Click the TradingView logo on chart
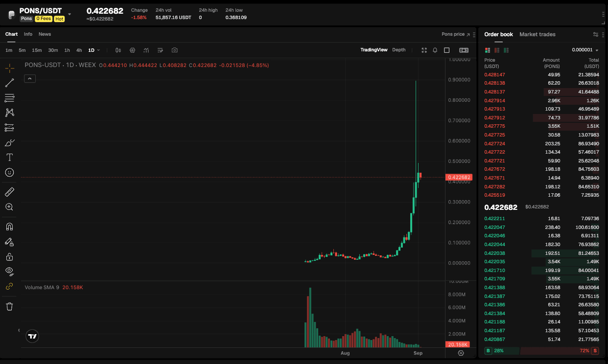This screenshot has width=608, height=364. point(32,336)
